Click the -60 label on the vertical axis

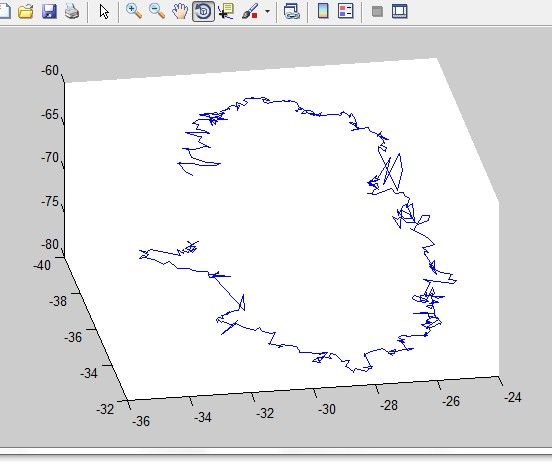(50, 70)
